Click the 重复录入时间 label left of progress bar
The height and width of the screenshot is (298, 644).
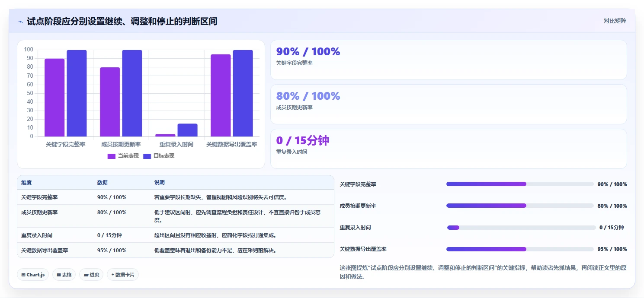[356, 228]
